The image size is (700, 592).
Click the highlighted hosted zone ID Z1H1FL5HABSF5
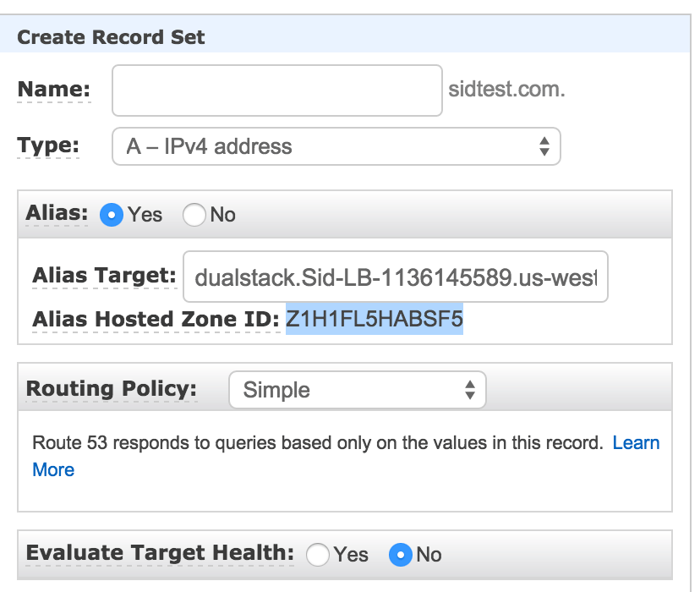point(375,320)
